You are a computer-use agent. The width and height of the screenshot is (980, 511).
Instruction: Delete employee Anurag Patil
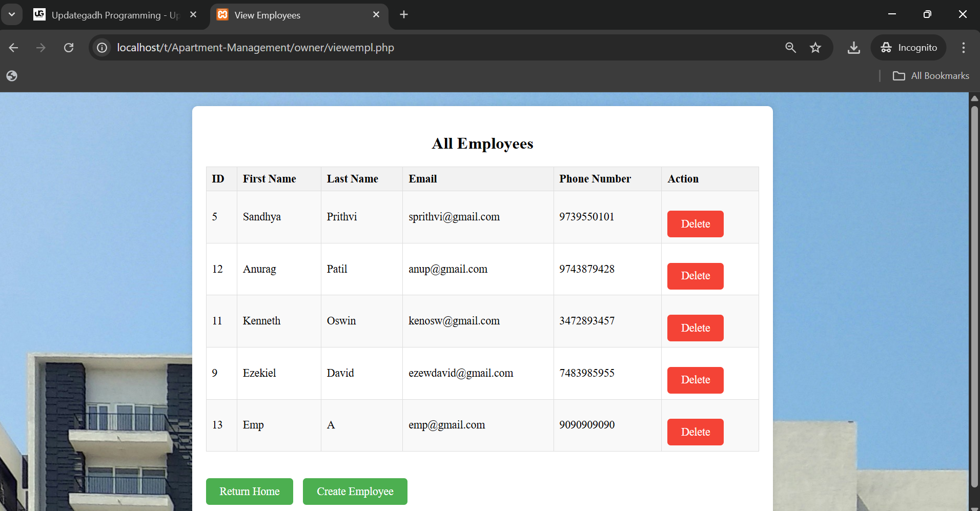695,276
